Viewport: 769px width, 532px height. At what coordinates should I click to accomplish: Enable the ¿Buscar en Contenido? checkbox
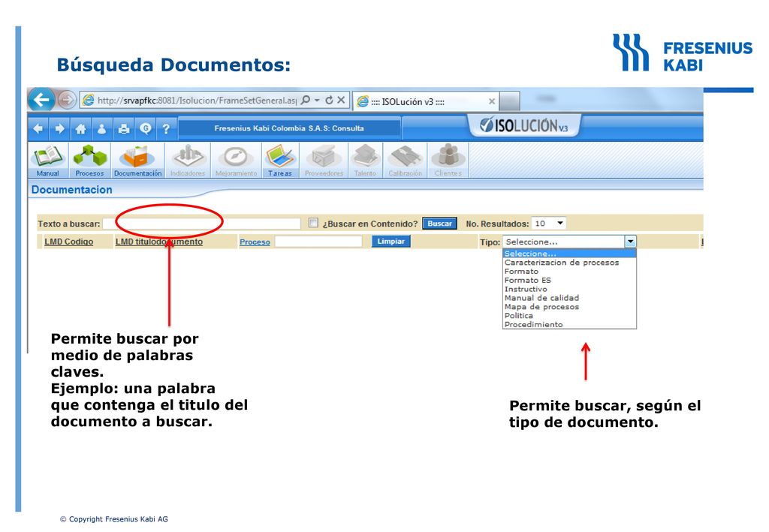point(313,223)
